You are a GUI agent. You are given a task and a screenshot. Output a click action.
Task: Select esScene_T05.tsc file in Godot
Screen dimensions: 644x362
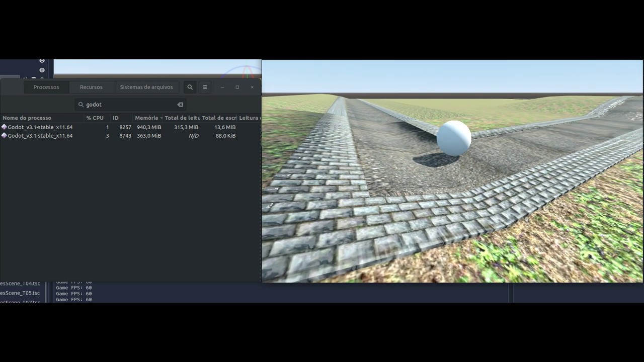point(20,293)
